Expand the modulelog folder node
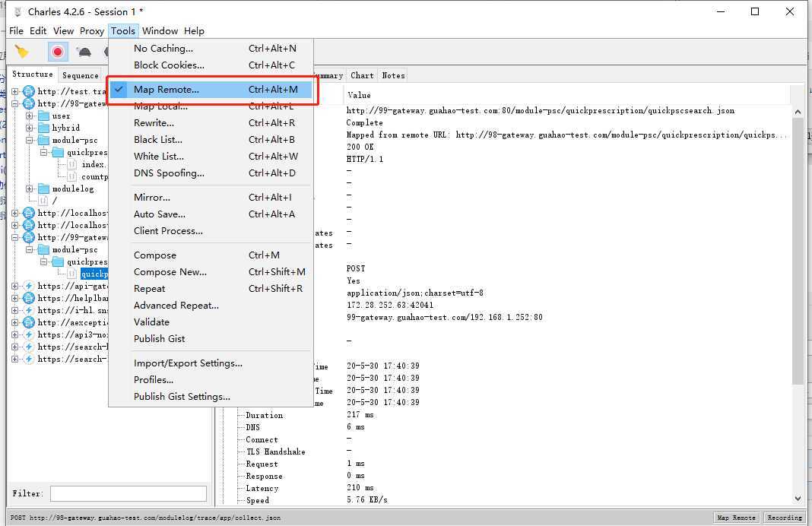The width and height of the screenshot is (812, 526). [x=30, y=189]
